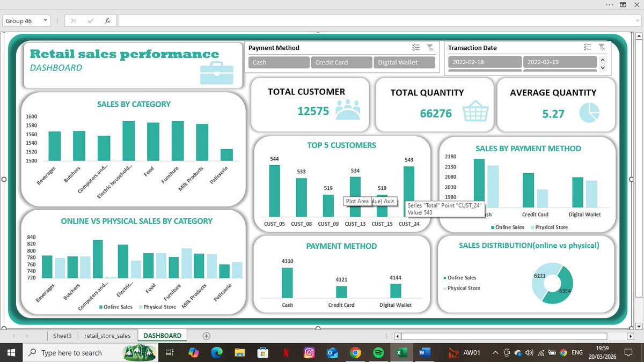This screenshot has width=644, height=362.
Task: Open Outlook from taskbar
Action: [x=332, y=353]
